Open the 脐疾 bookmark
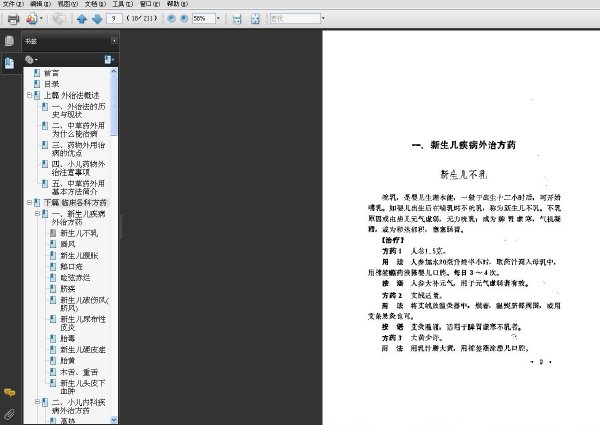 pyautogui.click(x=68, y=288)
